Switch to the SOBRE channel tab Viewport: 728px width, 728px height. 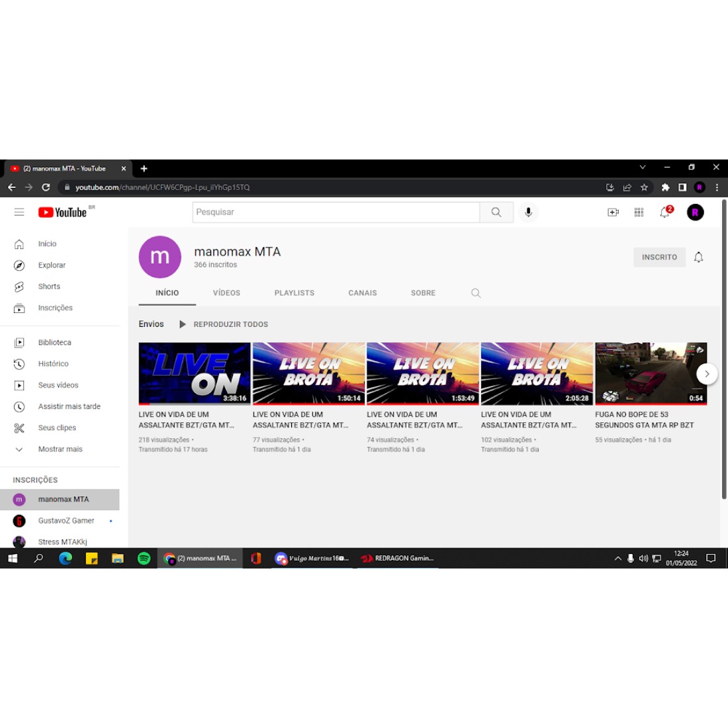click(423, 293)
